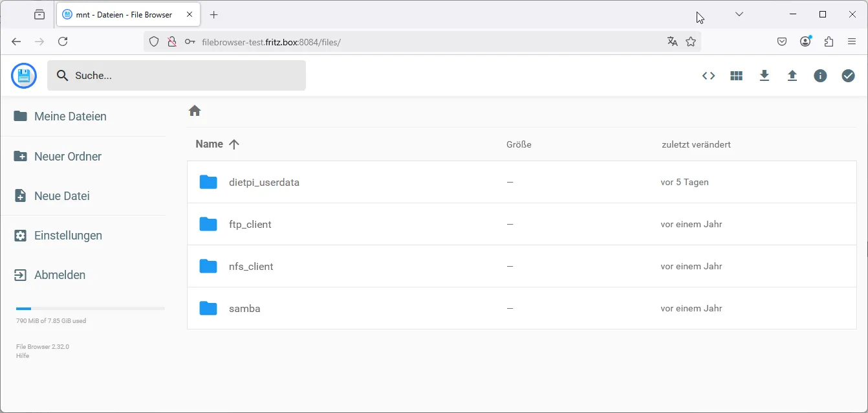Toggle the Name column sort arrow
868x413 pixels.
point(234,144)
